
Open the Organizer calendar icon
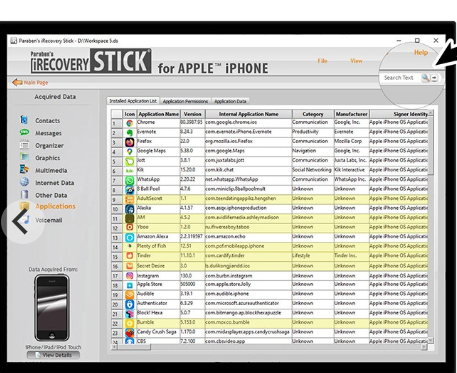(24, 145)
